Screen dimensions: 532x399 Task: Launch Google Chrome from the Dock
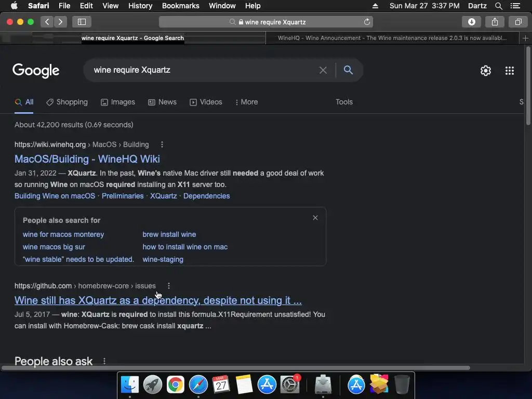click(176, 385)
